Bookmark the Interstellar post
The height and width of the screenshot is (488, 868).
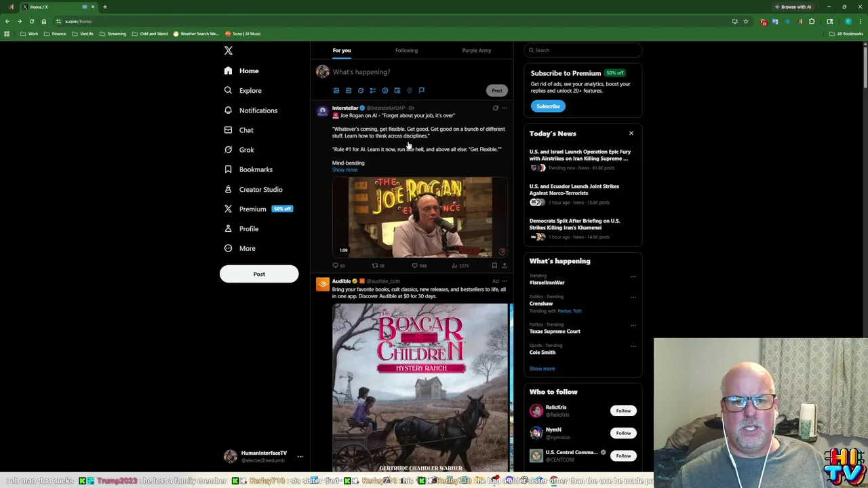click(494, 266)
